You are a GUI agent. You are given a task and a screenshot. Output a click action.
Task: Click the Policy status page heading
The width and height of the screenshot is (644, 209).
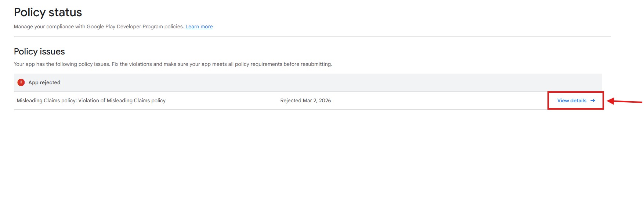(x=48, y=12)
